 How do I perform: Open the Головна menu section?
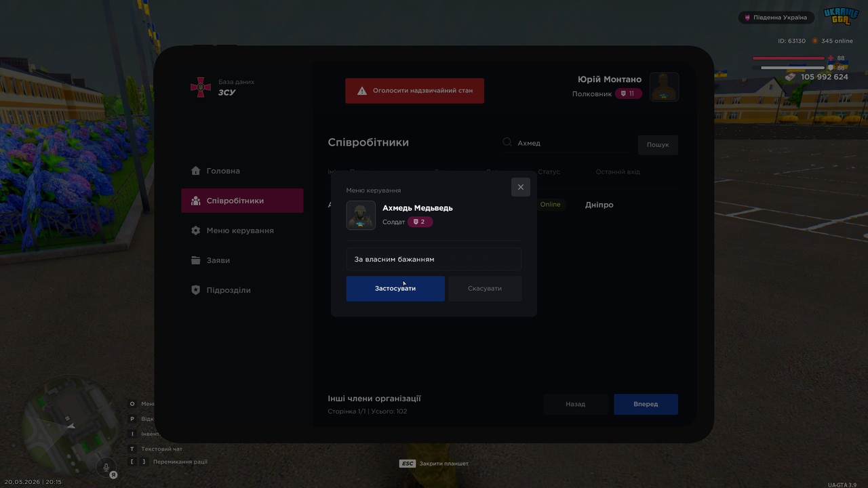pyautogui.click(x=242, y=171)
